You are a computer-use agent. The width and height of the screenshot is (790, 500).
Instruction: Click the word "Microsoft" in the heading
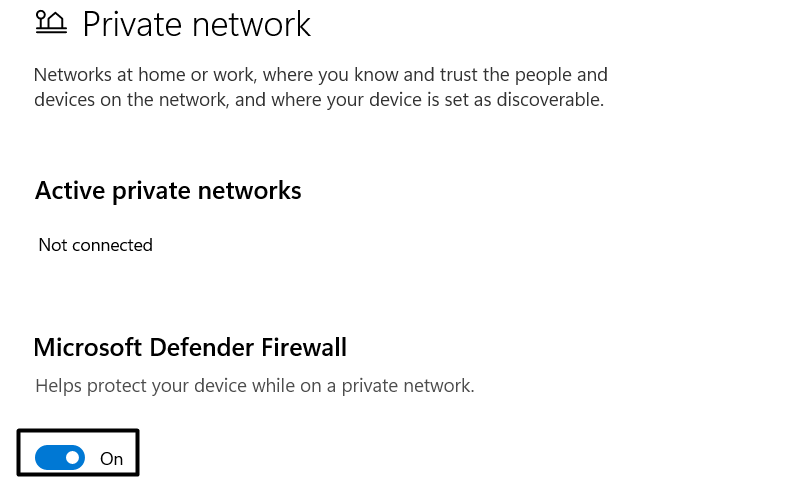[x=89, y=347]
